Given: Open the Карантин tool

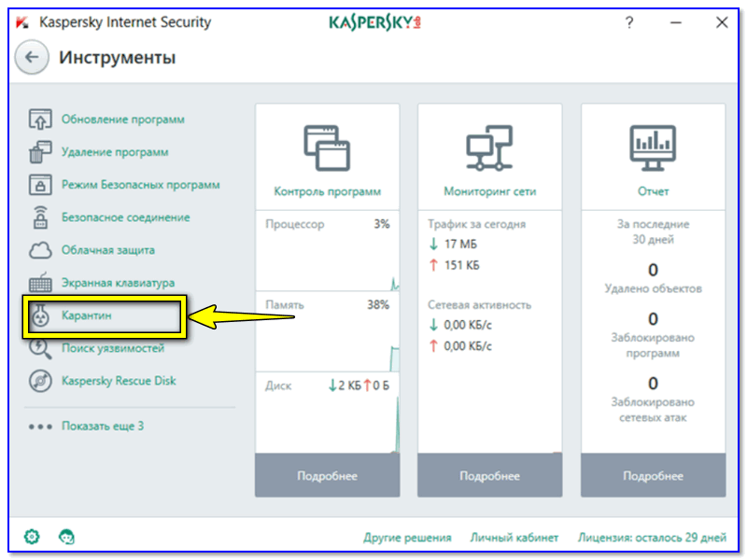Looking at the screenshot, I should pyautogui.click(x=86, y=315).
